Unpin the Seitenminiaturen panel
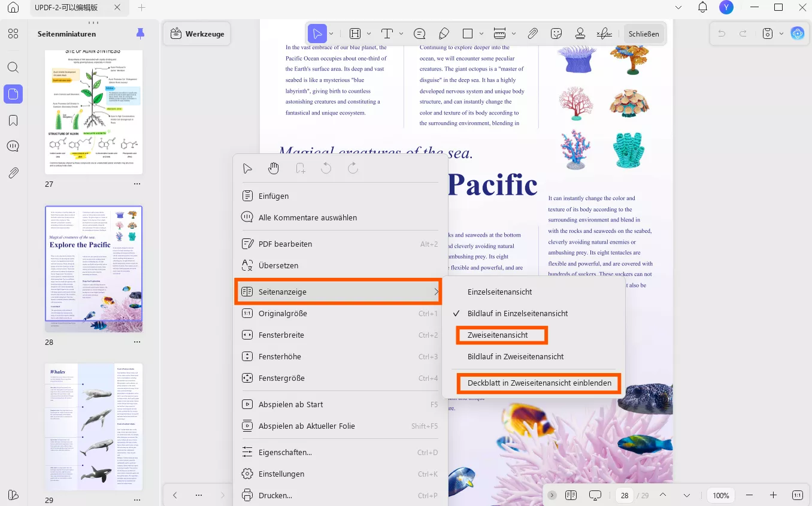The image size is (812, 506). tap(140, 34)
